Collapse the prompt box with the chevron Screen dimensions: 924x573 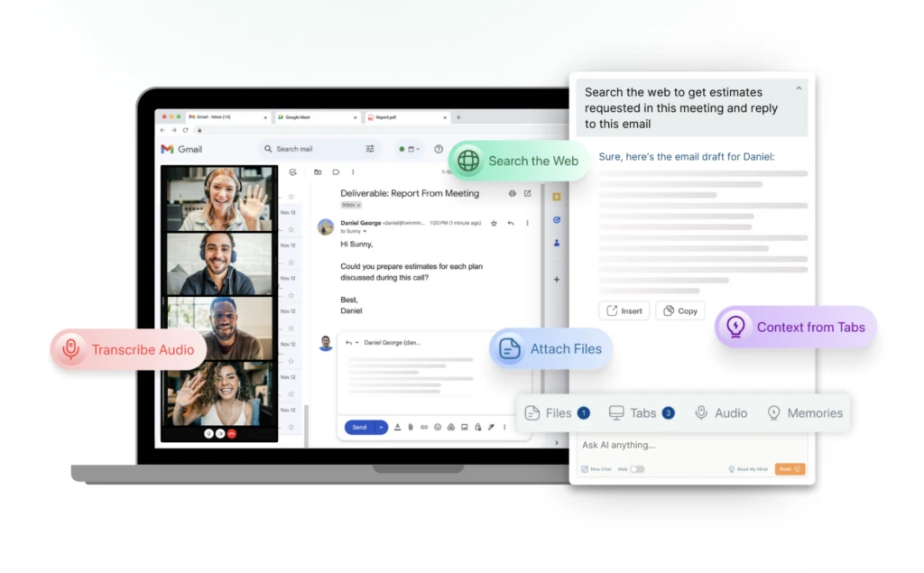(798, 88)
